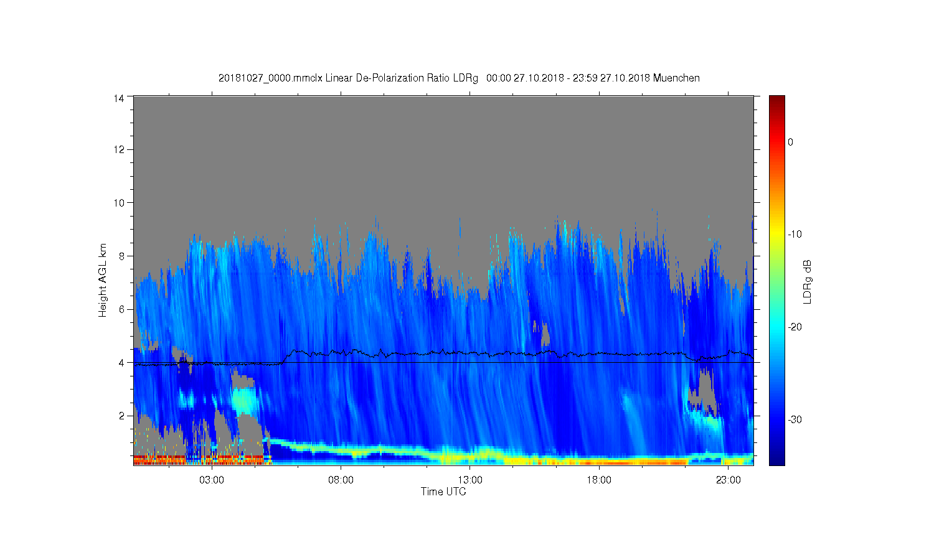Click the colorbar value label 0
934x560 pixels.
790,142
